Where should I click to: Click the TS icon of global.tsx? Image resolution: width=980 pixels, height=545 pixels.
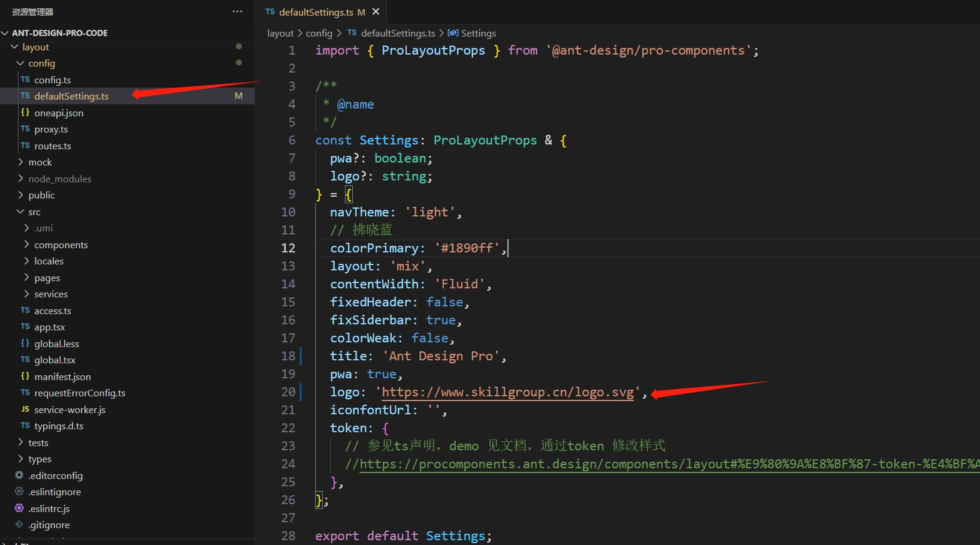pos(25,360)
